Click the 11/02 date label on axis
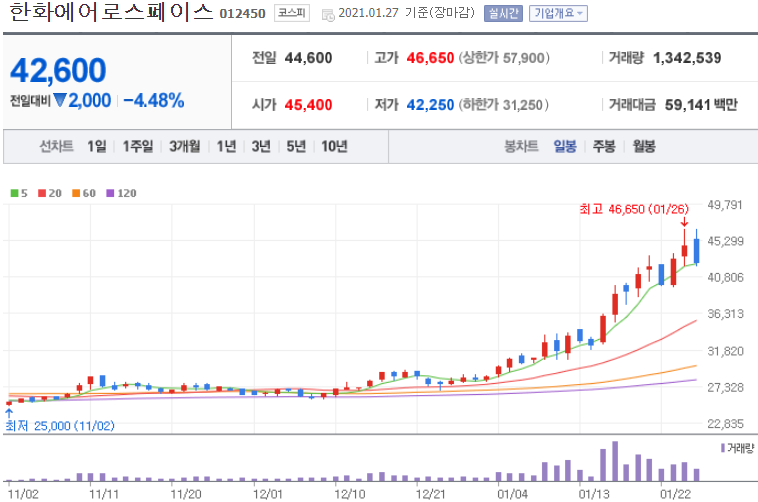 [23, 494]
